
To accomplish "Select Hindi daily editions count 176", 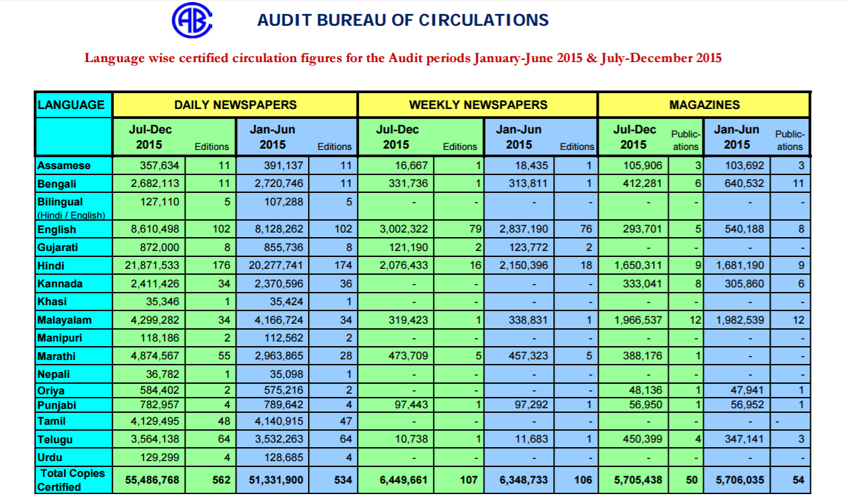I will pyautogui.click(x=222, y=266).
